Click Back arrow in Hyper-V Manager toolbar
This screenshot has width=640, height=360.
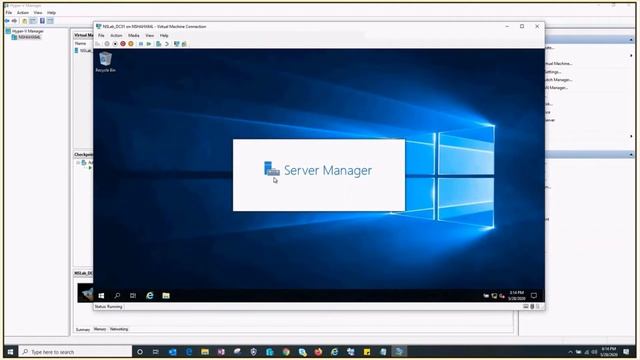7,20
